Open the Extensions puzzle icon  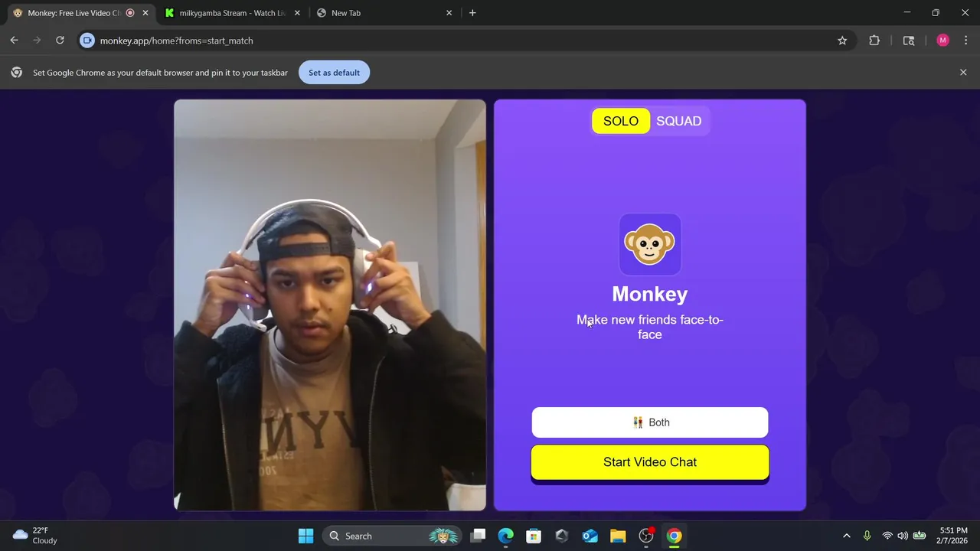pos(874,41)
